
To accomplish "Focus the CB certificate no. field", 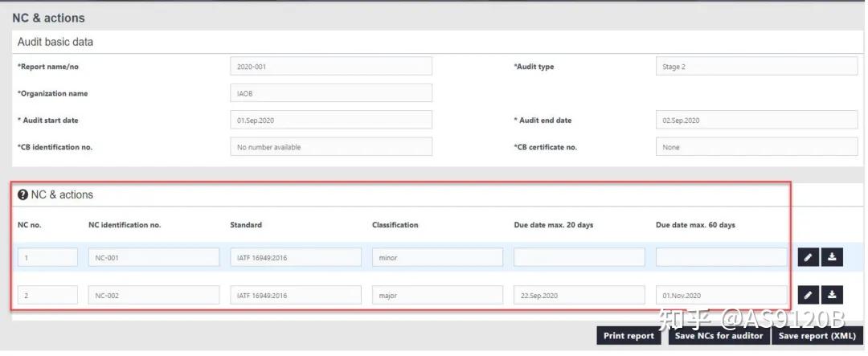I will [756, 147].
